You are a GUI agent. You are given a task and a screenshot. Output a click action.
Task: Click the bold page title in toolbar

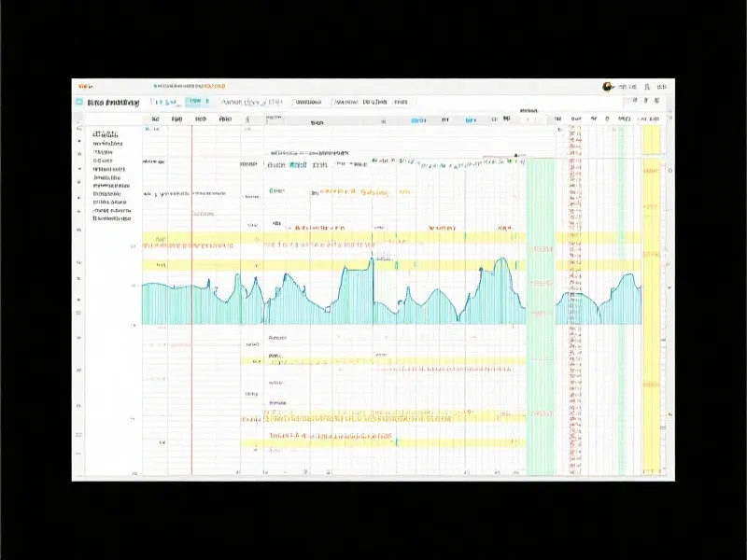pyautogui.click(x=113, y=103)
